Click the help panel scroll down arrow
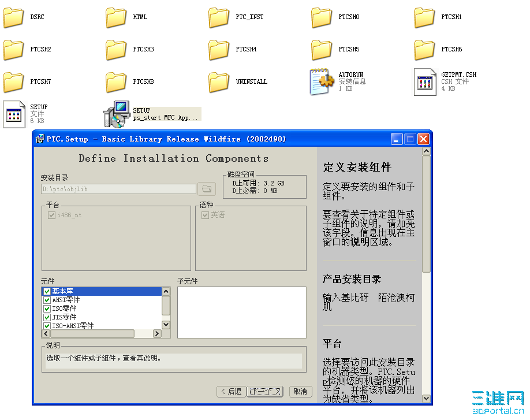This screenshot has height=420, width=530. point(426,399)
